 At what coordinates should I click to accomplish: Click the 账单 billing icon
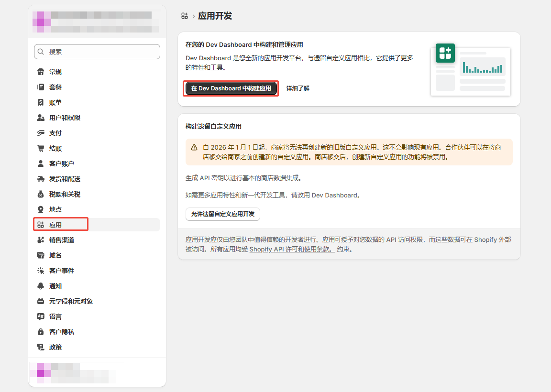(41, 102)
